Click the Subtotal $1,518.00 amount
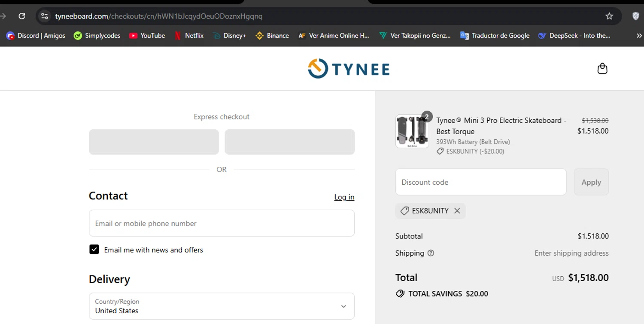The width and height of the screenshot is (644, 324). (593, 236)
